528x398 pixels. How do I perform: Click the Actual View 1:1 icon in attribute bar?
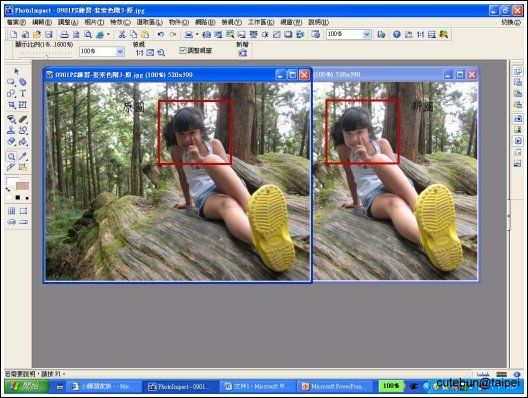click(139, 53)
